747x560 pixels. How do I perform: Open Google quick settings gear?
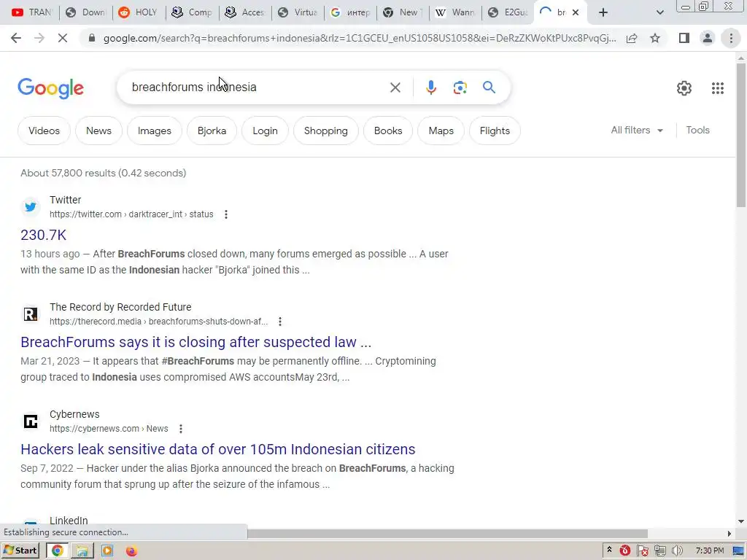[x=684, y=88]
